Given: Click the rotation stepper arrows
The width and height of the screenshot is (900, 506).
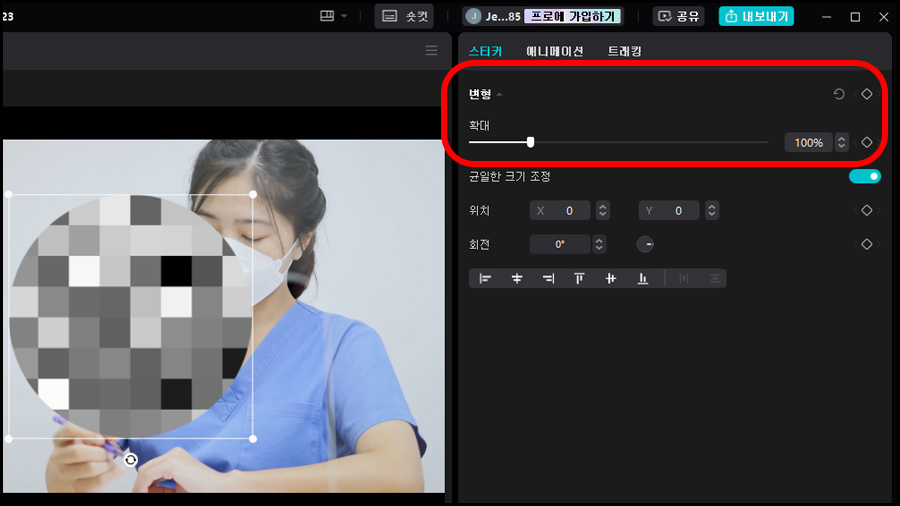Looking at the screenshot, I should click(x=599, y=244).
